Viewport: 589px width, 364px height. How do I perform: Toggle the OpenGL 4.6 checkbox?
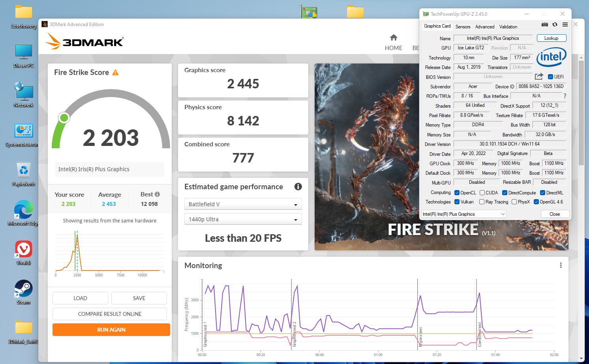coord(536,202)
